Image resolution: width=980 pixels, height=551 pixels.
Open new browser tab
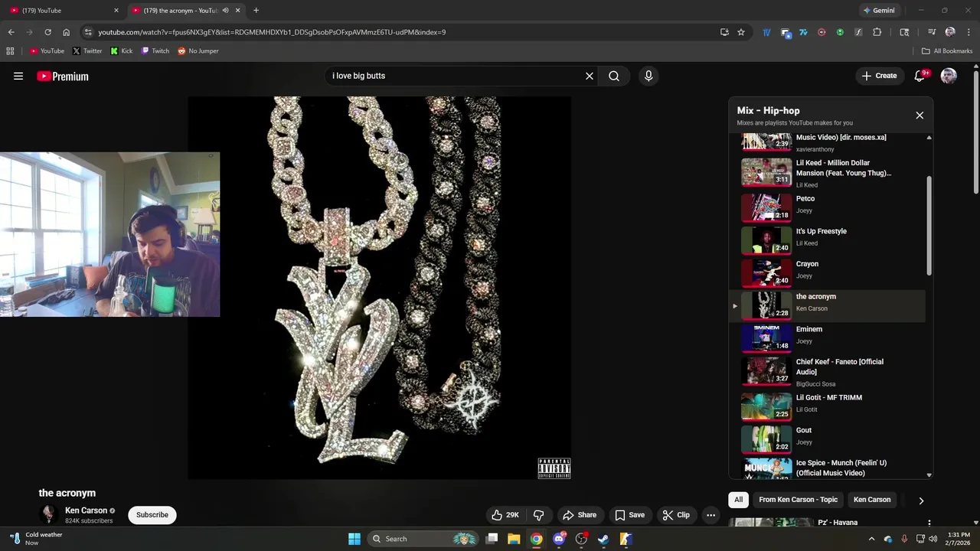(256, 11)
